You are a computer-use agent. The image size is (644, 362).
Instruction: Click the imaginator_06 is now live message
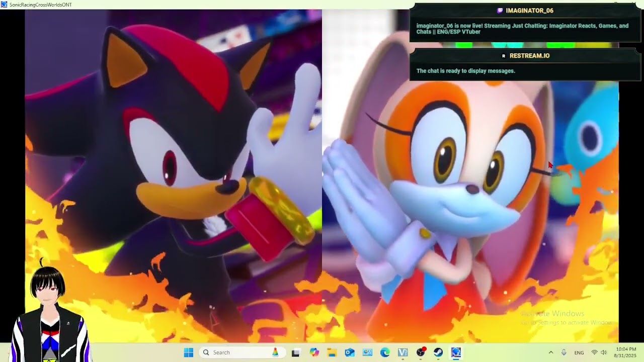point(522,29)
